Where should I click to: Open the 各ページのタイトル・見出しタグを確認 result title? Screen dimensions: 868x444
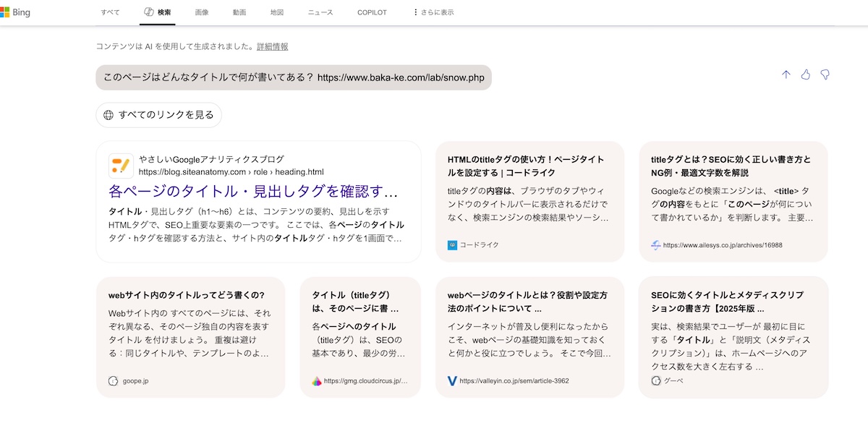pos(253,192)
